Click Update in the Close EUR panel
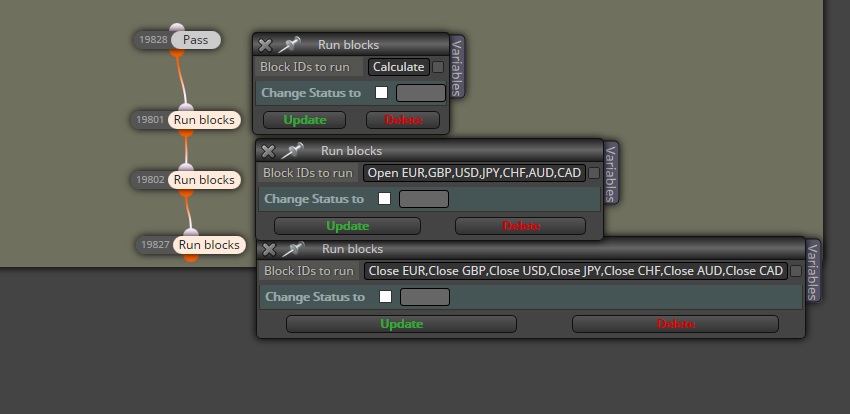The height and width of the screenshot is (414, 850). [402, 324]
